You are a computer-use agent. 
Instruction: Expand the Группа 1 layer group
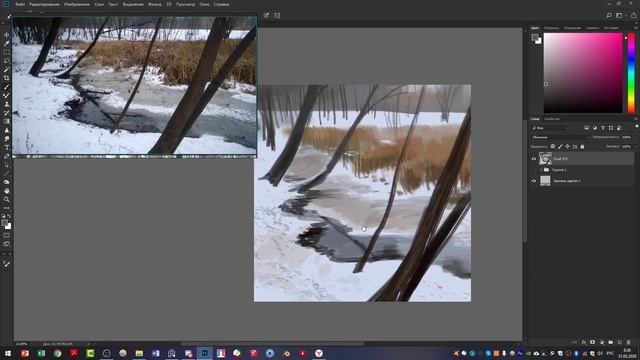coord(541,170)
